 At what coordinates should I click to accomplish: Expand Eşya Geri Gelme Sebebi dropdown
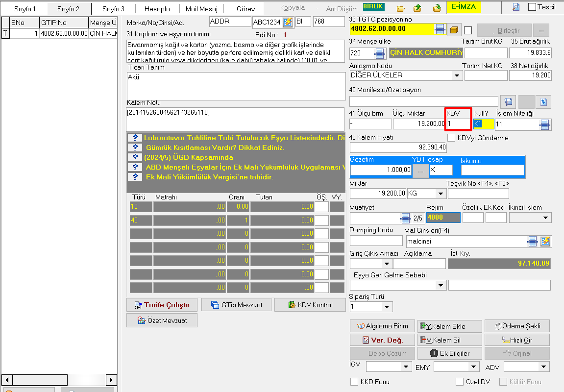pyautogui.click(x=441, y=285)
